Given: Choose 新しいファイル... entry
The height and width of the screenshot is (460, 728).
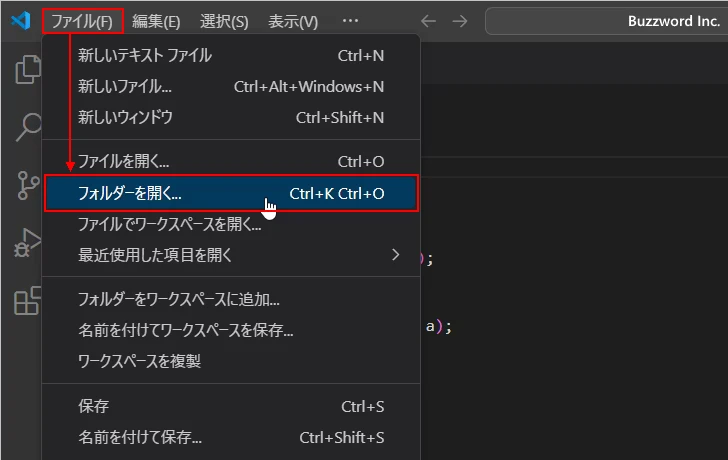Looking at the screenshot, I should (x=231, y=87).
